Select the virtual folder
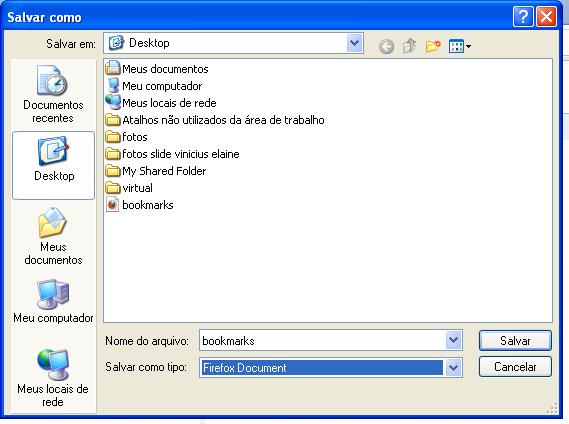This screenshot has width=569, height=424. click(129, 188)
